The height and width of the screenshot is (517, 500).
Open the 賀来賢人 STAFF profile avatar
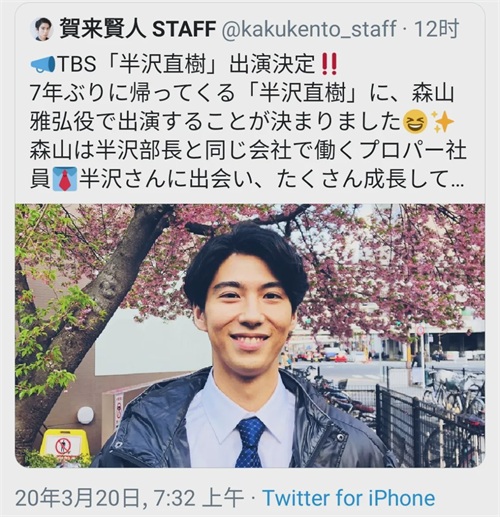tap(42, 29)
